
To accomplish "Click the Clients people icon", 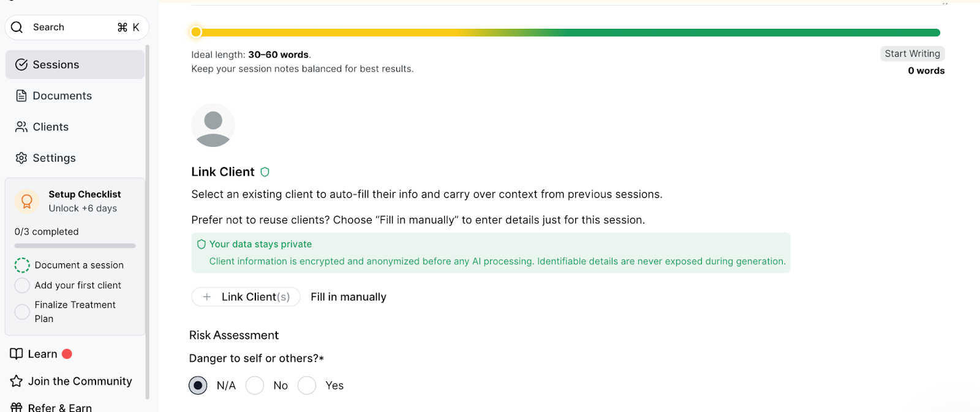I will [21, 127].
